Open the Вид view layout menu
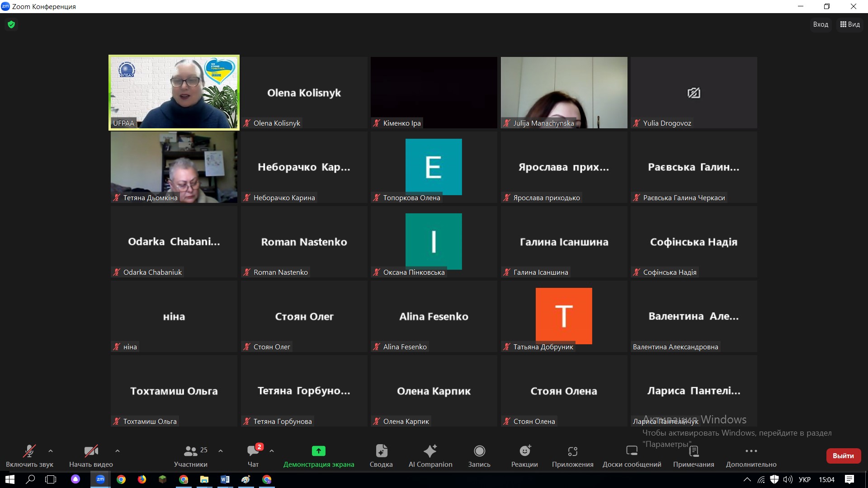The width and height of the screenshot is (868, 488). (850, 24)
